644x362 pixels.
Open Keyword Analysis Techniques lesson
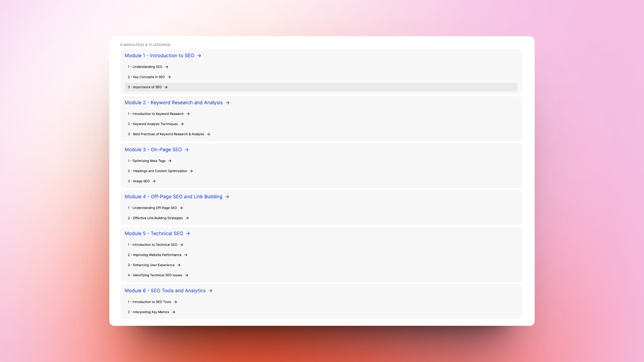pos(153,124)
